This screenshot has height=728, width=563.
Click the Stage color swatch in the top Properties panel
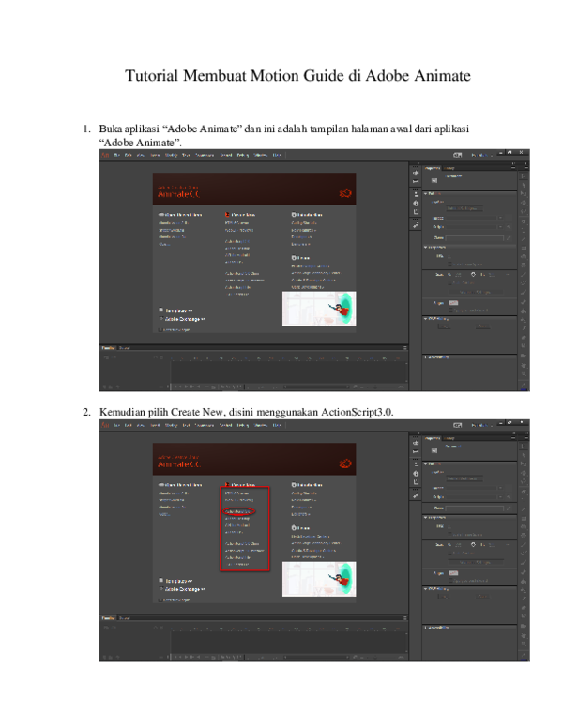[x=453, y=303]
